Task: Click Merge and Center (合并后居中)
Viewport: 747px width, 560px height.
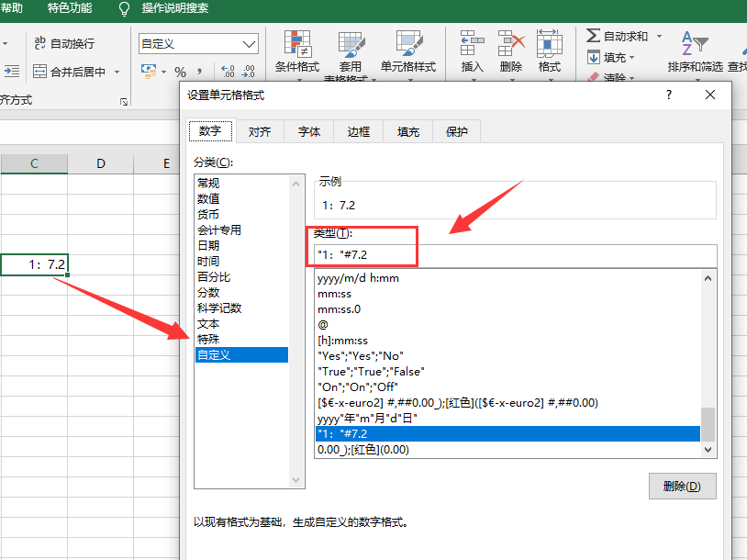Action: [x=69, y=72]
